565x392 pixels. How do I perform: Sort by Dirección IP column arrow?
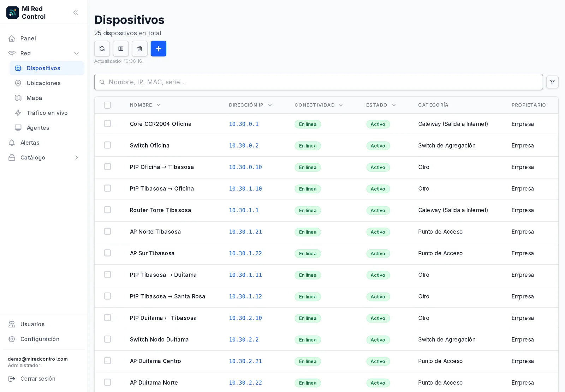pyautogui.click(x=270, y=105)
